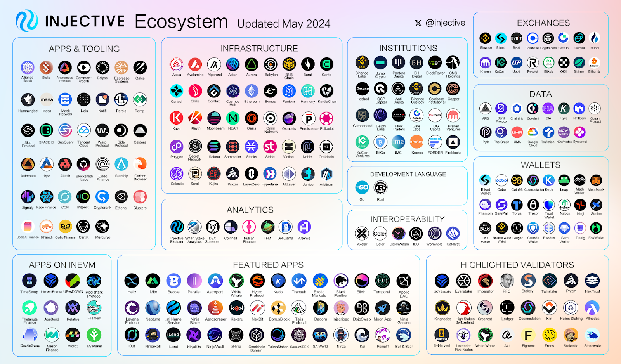Image resolution: width=621 pixels, height=364 pixels.
Task: Click the Binance Labs institution icon
Action: (x=362, y=62)
